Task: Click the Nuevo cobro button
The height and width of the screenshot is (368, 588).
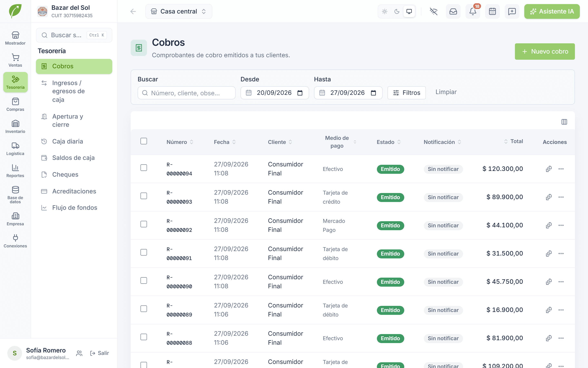Action: pyautogui.click(x=545, y=51)
